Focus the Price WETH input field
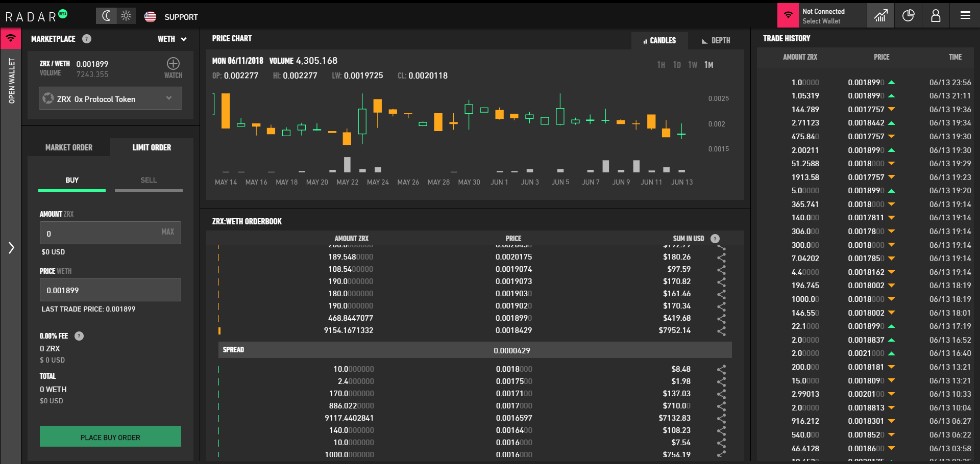The image size is (980, 464). click(110, 290)
